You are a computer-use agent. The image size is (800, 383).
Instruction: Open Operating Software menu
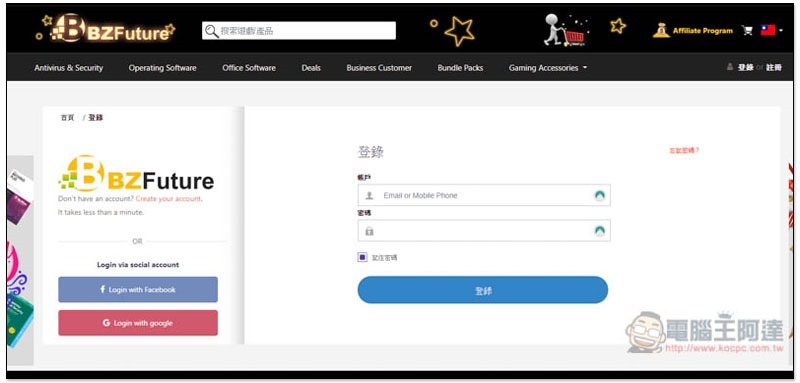[162, 68]
